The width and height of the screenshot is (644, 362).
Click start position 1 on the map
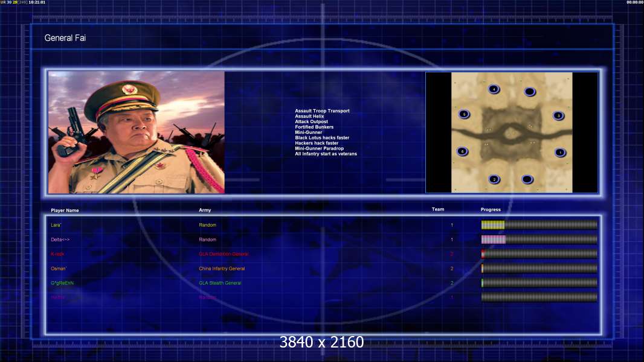pyautogui.click(x=560, y=153)
